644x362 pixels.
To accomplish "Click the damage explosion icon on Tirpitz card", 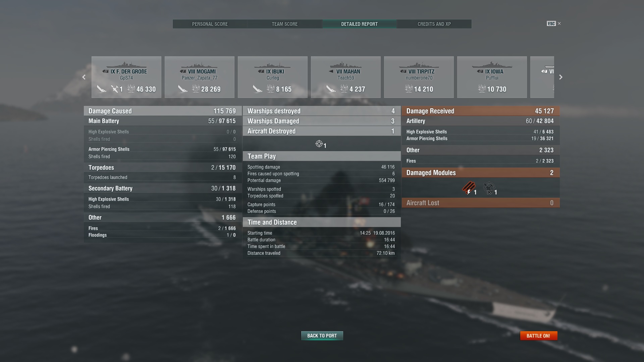I will 409,89.
